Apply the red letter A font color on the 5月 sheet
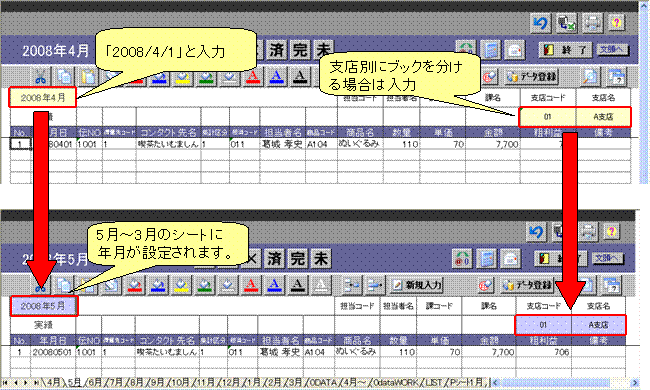The height and width of the screenshot is (390, 650). click(250, 285)
